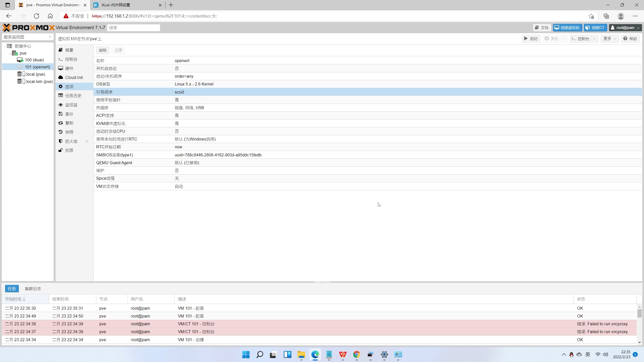The height and width of the screenshot is (362, 644).
Task: Open the 更多 (More) dropdown
Action: 610,39
